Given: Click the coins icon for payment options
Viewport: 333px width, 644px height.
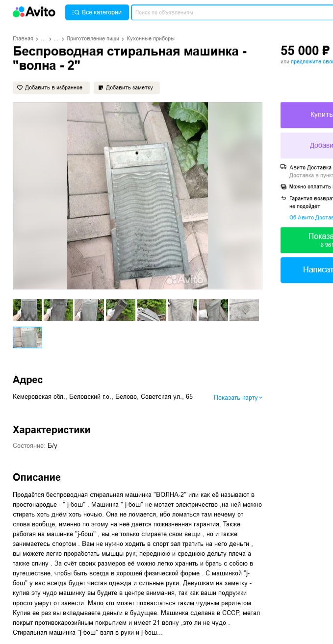Looking at the screenshot, I should tap(283, 186).
